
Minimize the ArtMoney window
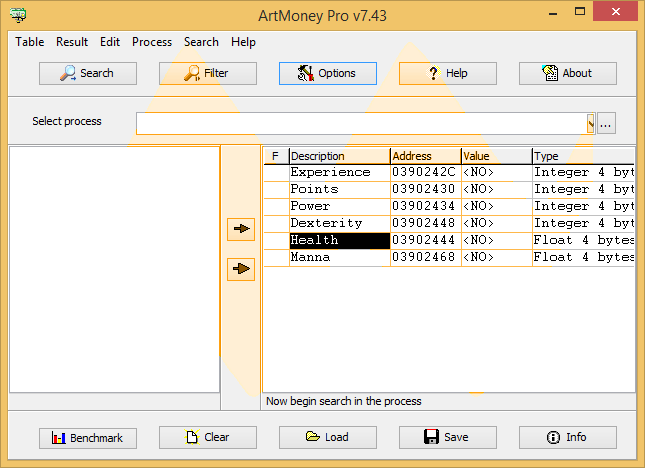coord(553,12)
